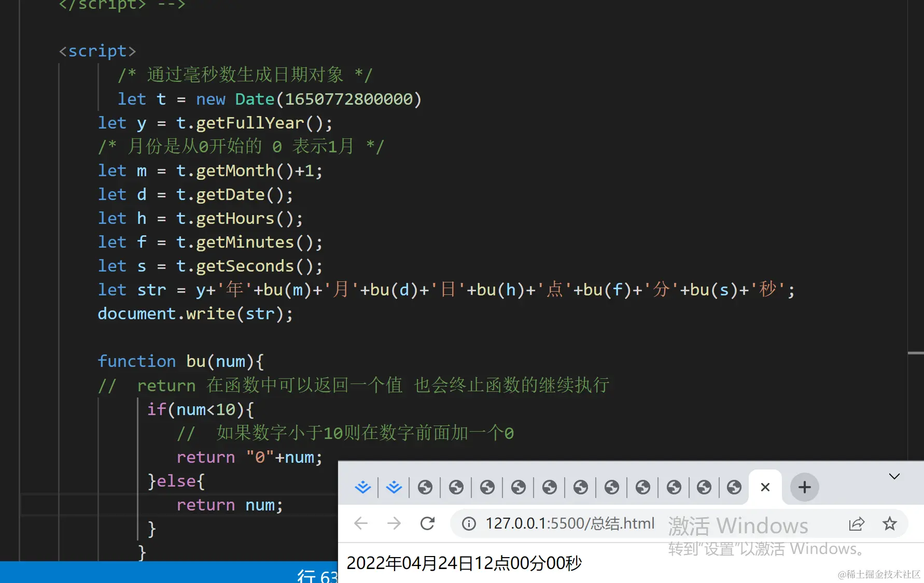Click the line 'return num;'
Screen dimensions: 924x583
(x=230, y=505)
